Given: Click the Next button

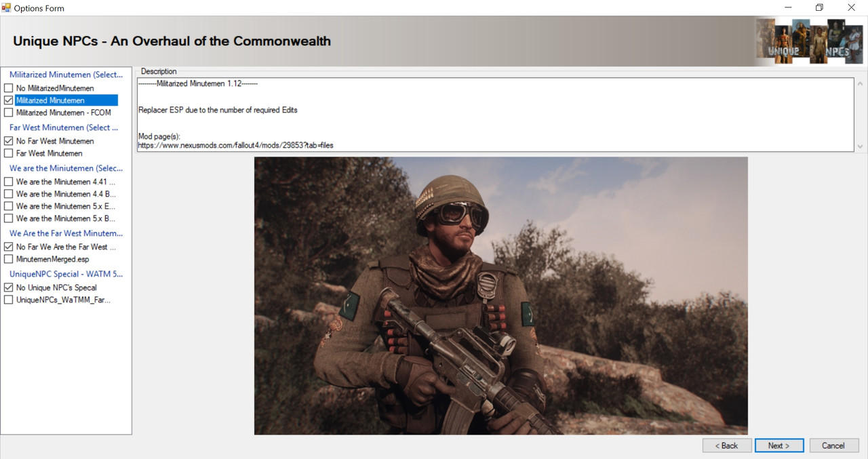Looking at the screenshot, I should [779, 445].
